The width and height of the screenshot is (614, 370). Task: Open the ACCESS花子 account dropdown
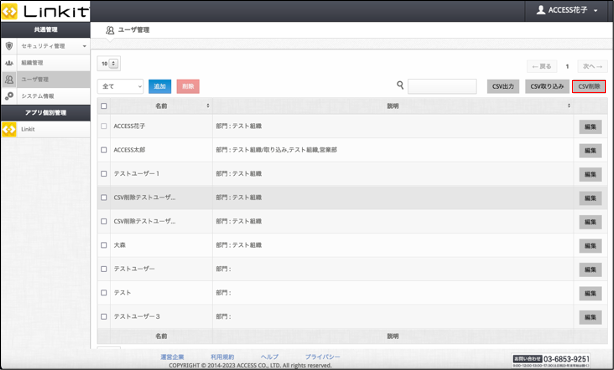pos(567,10)
